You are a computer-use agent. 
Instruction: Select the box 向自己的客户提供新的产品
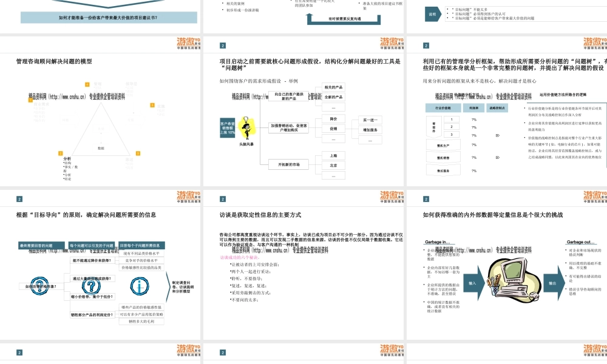pos(288,96)
